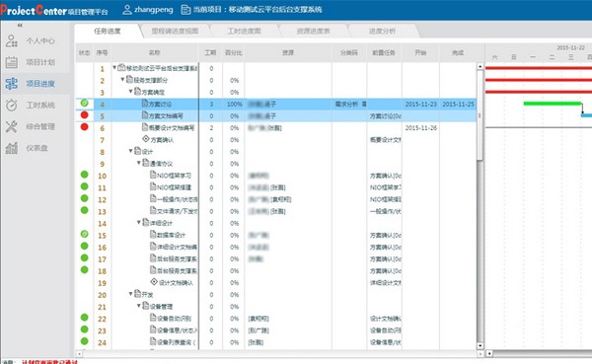Click the 序号 column header
This screenshot has width=592, height=364.
click(x=102, y=53)
